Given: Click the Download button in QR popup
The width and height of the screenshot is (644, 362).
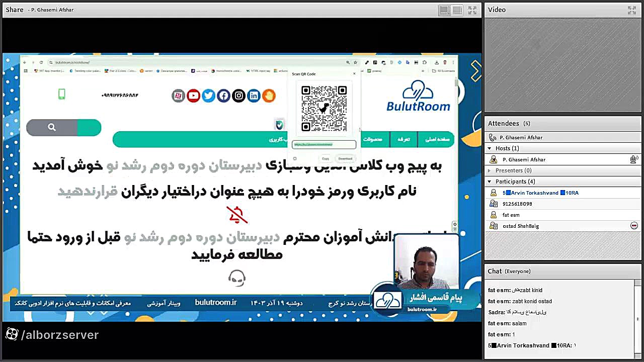Looking at the screenshot, I should coord(345,158).
